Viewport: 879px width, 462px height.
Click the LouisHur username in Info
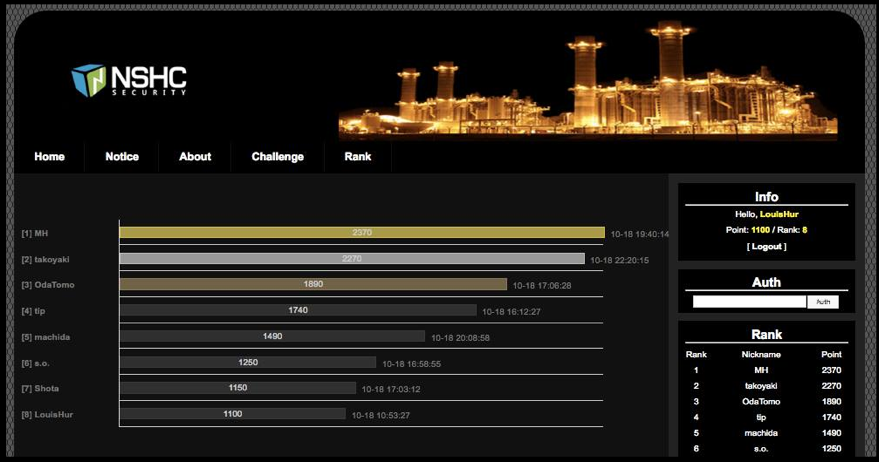tap(778, 214)
